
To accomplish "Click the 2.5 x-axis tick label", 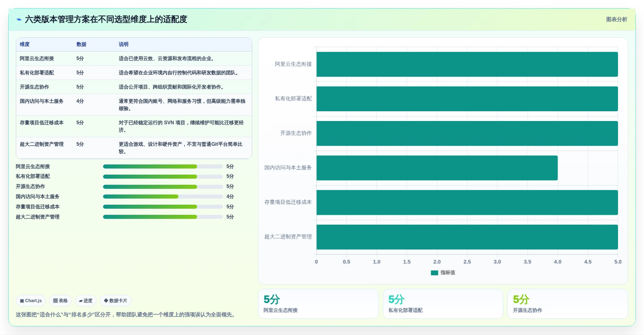I will click(467, 262).
